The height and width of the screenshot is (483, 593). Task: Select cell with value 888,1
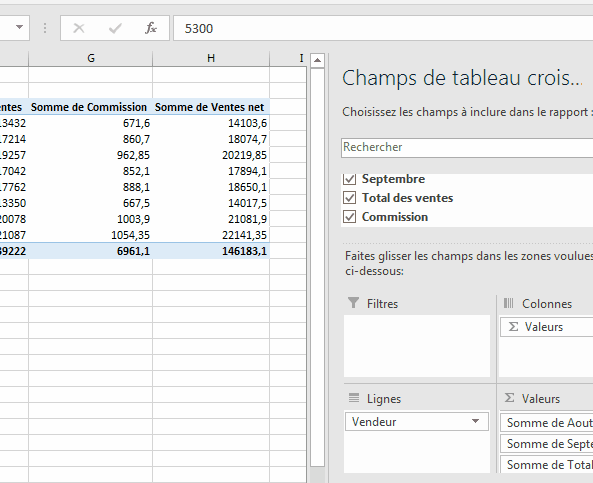coord(90,187)
